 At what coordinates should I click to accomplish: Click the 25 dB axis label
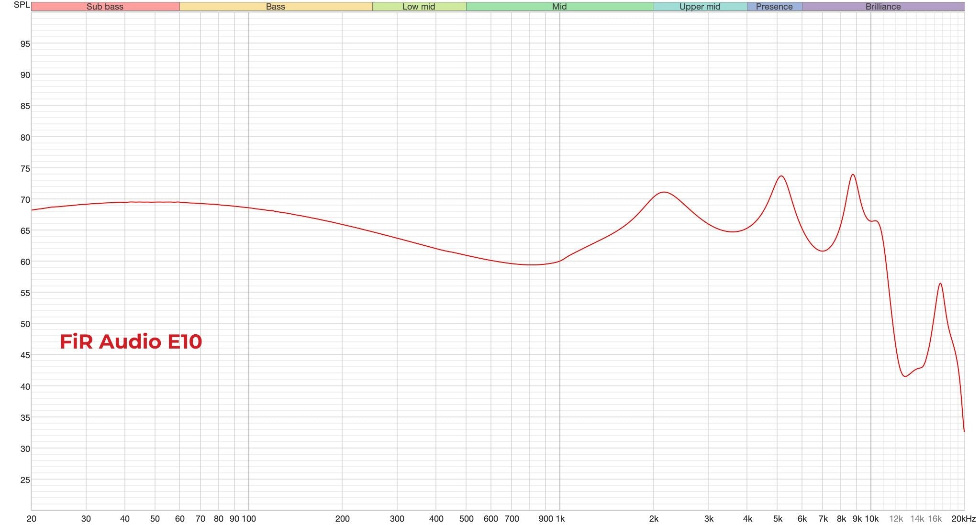click(25, 480)
